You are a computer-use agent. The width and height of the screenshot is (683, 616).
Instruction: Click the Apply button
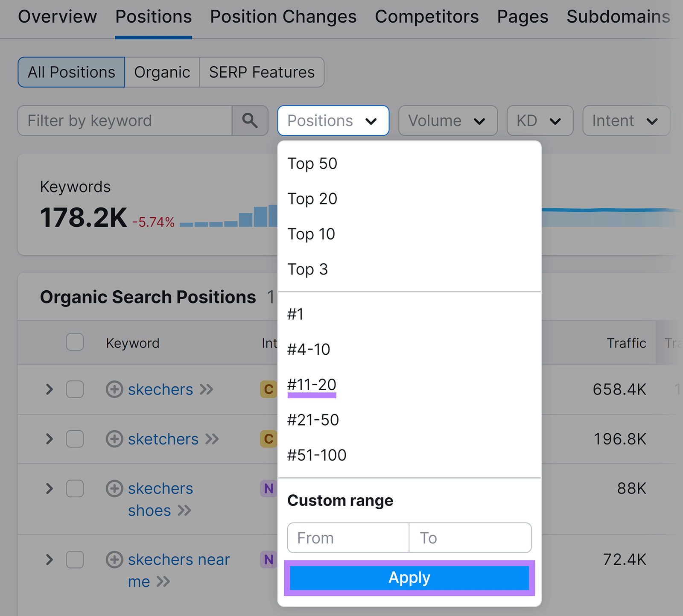click(x=409, y=578)
